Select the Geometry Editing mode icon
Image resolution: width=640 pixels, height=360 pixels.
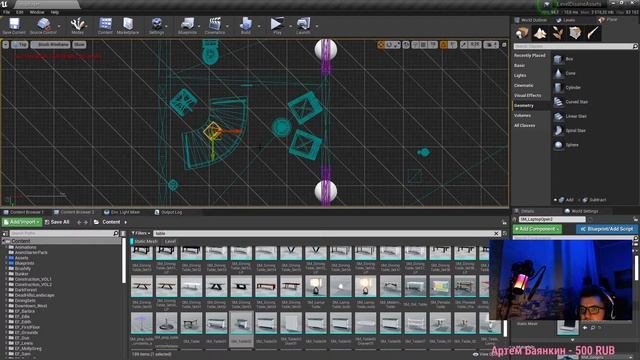point(575,33)
